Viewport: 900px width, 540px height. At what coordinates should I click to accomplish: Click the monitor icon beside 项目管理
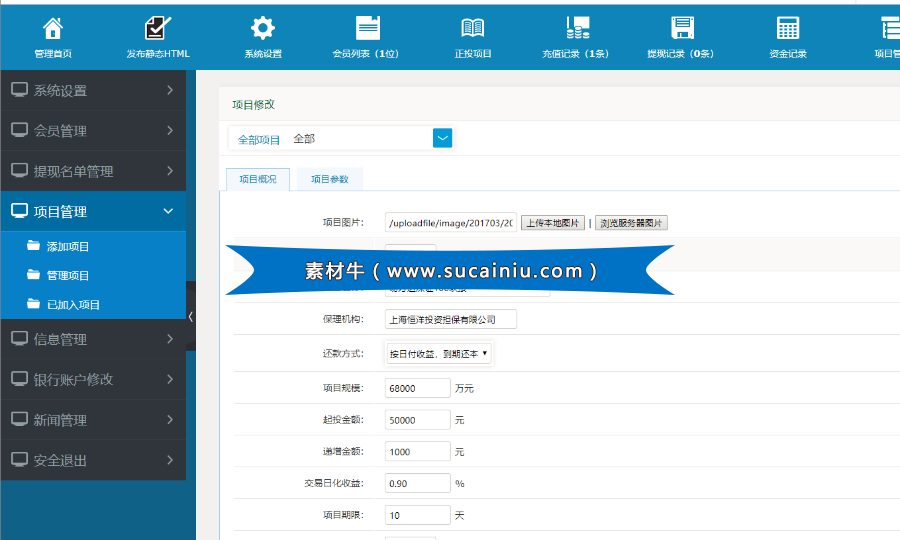(20, 211)
